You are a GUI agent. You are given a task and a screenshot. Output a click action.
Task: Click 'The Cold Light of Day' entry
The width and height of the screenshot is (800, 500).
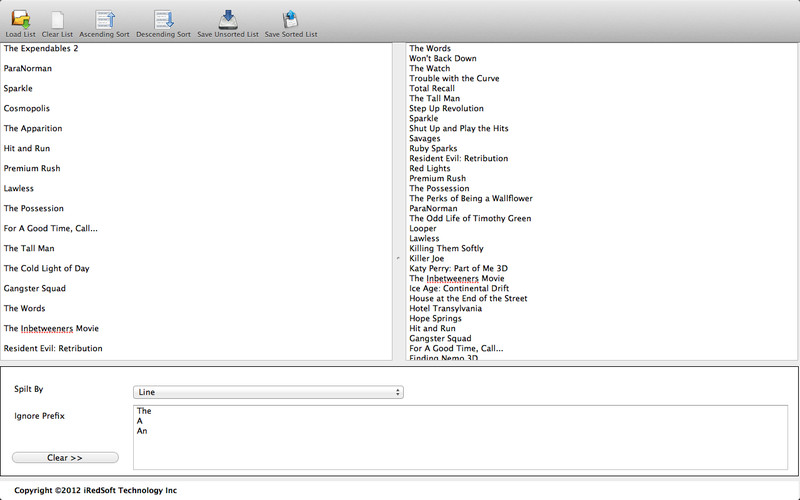click(46, 268)
